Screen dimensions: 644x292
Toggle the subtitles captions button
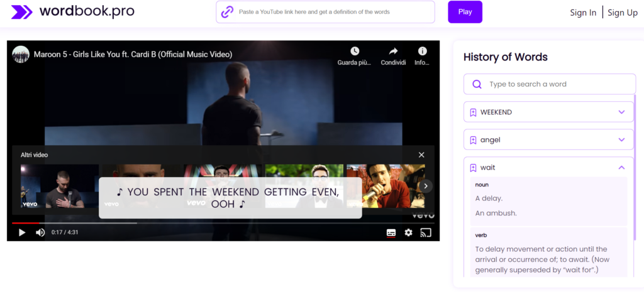pyautogui.click(x=391, y=233)
